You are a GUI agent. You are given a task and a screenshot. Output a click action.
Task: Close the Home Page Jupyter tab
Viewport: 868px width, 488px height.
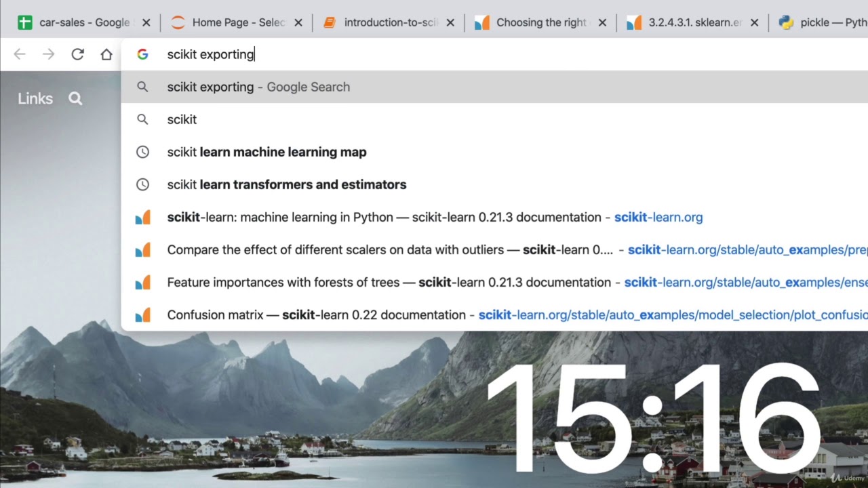coord(298,22)
